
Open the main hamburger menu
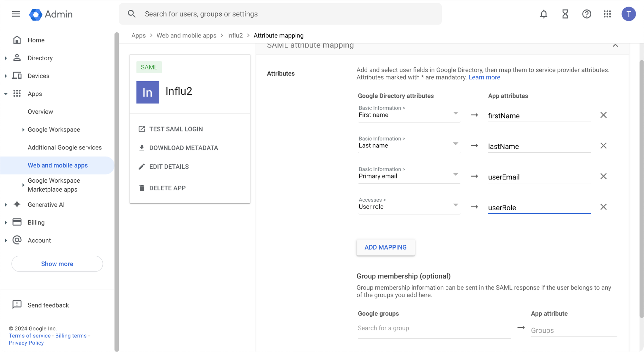tap(16, 14)
